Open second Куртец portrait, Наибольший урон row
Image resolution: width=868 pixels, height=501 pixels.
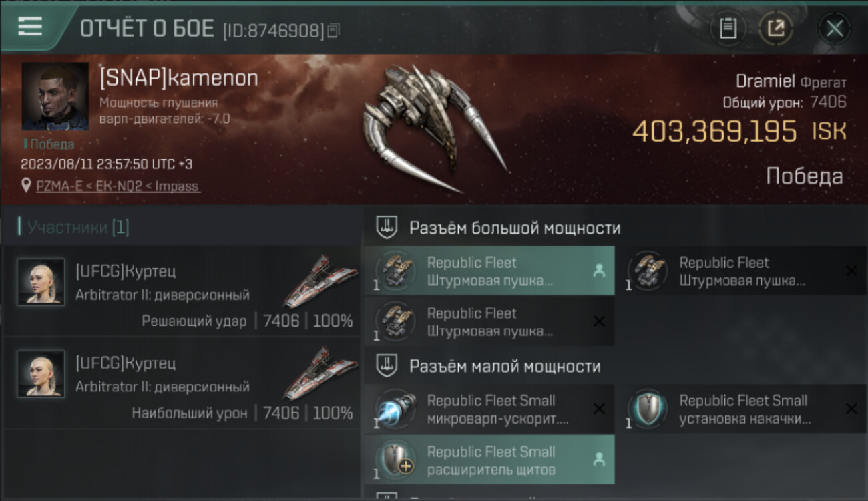41,373
